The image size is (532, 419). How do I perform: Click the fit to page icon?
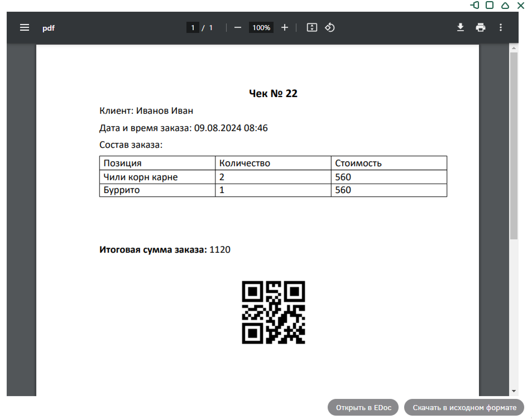[x=312, y=28]
